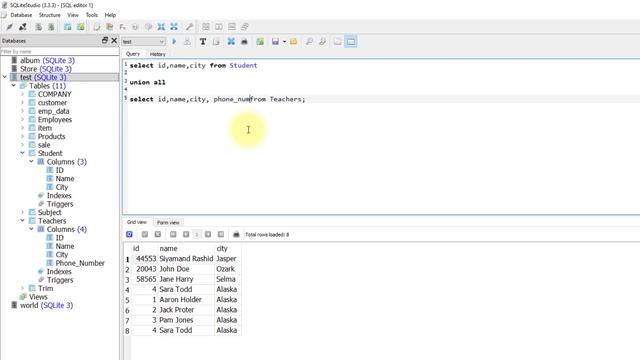Expand the Trim table node
640x360 pixels.
(x=23, y=288)
